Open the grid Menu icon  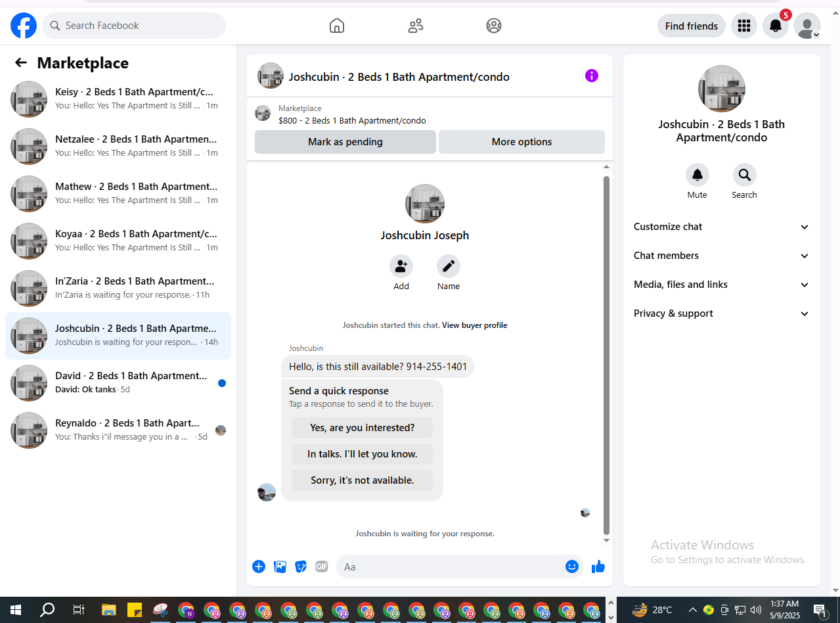coord(744,26)
